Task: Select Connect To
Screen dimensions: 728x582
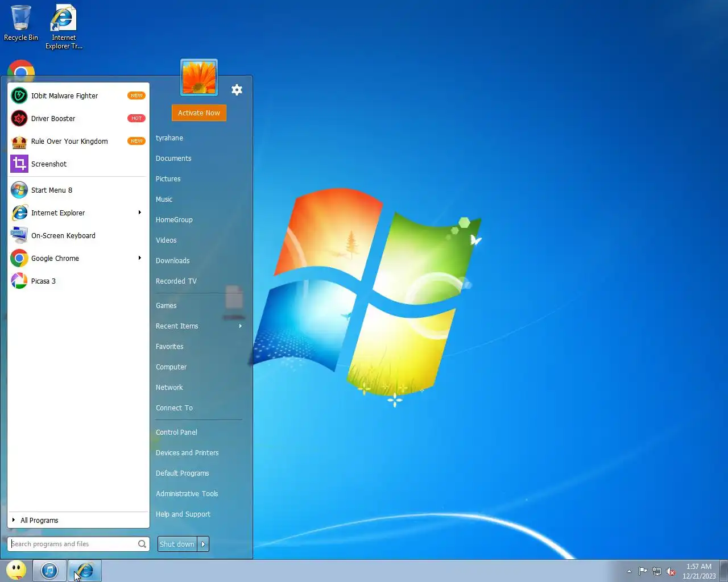Action: tap(174, 408)
